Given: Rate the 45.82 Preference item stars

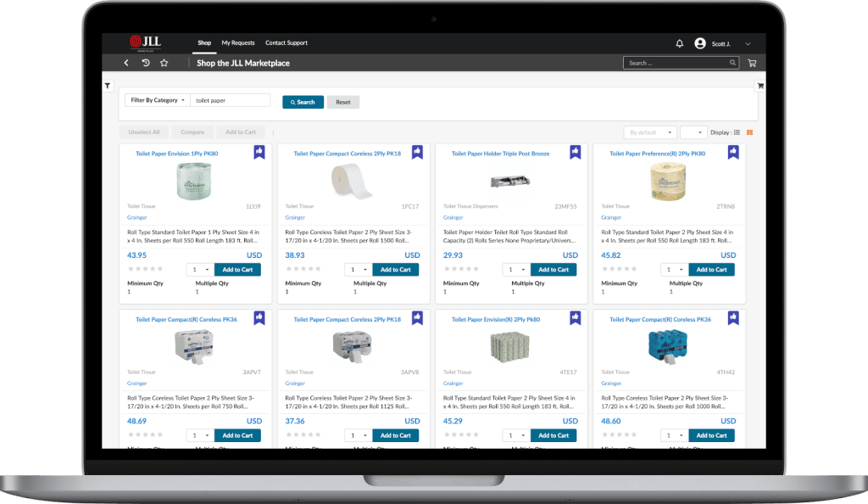Looking at the screenshot, I should tap(620, 269).
